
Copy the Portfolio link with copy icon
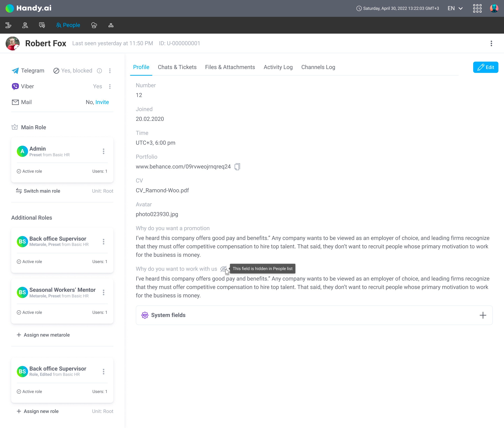click(x=237, y=167)
